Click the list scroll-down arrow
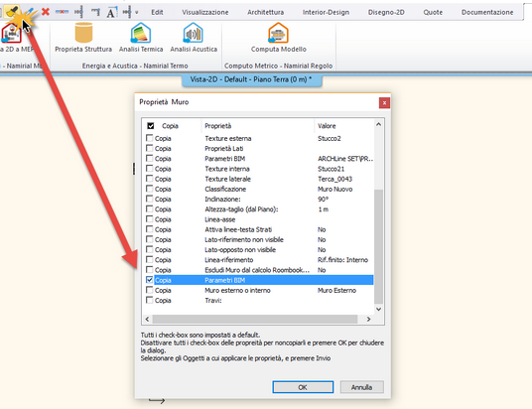Screen dimensions: 532x409 coord(378,309)
